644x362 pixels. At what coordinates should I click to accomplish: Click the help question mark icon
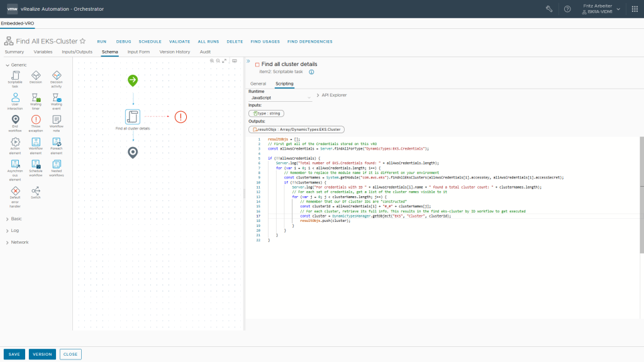pos(567,9)
